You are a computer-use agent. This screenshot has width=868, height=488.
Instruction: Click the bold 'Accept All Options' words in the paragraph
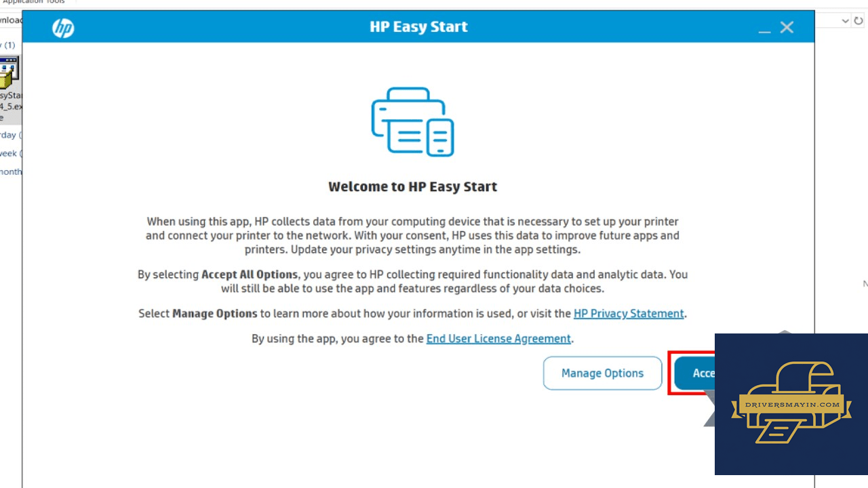point(250,274)
